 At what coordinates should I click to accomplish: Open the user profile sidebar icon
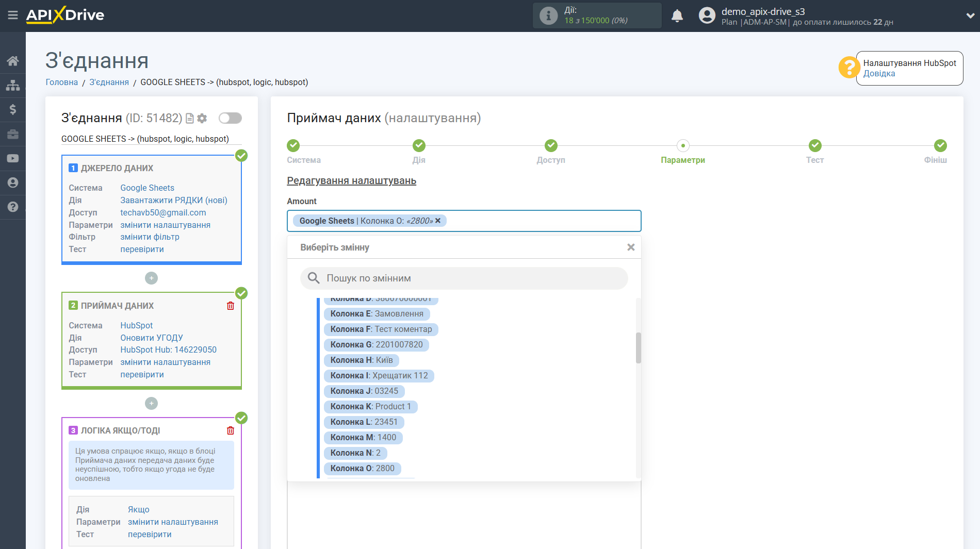[x=13, y=182]
